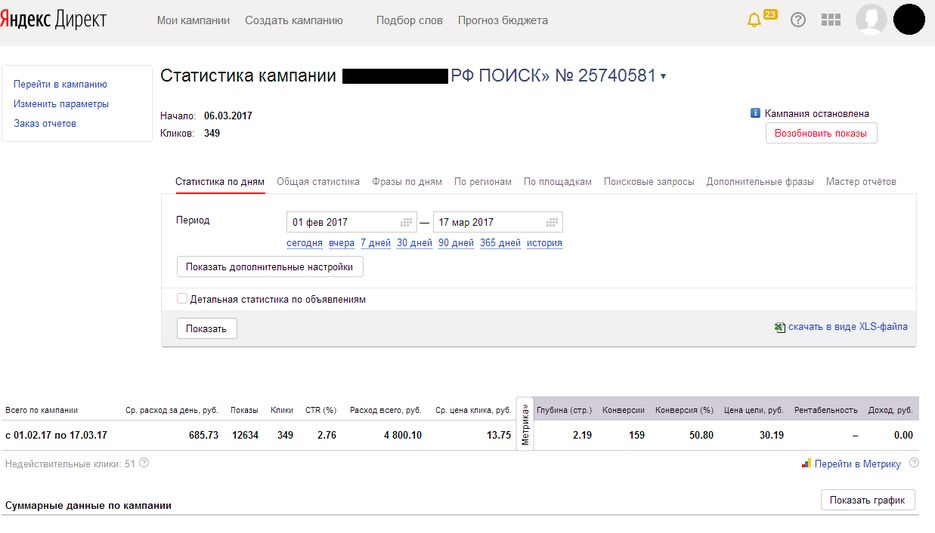This screenshot has height=533, width=935.
Task: Open Заказ отчетов link
Action: [x=45, y=123]
